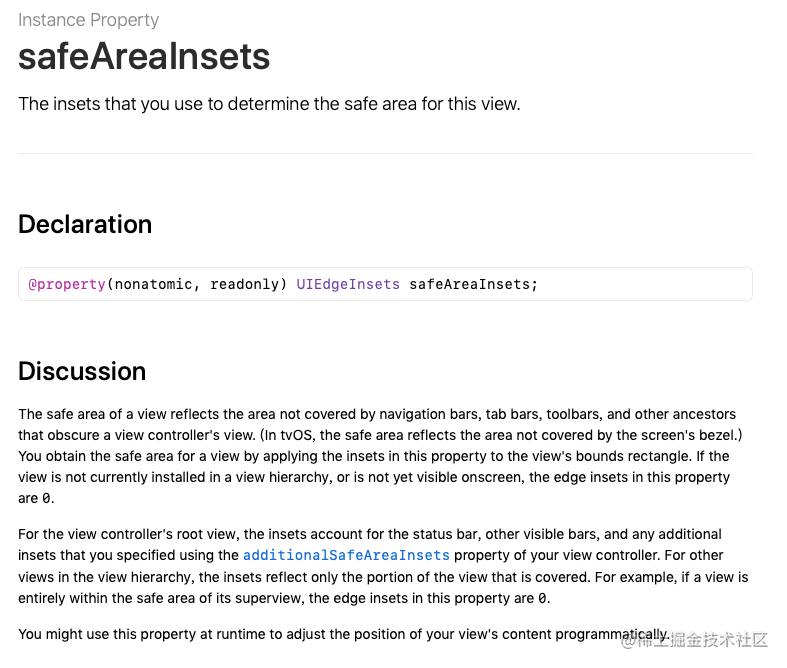Click the inline code 0 after 'are'

click(46, 498)
